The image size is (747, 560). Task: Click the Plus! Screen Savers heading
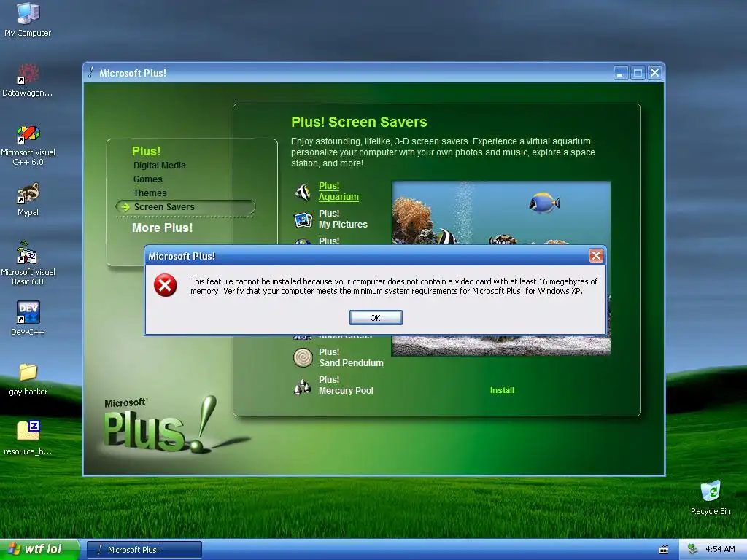click(359, 122)
